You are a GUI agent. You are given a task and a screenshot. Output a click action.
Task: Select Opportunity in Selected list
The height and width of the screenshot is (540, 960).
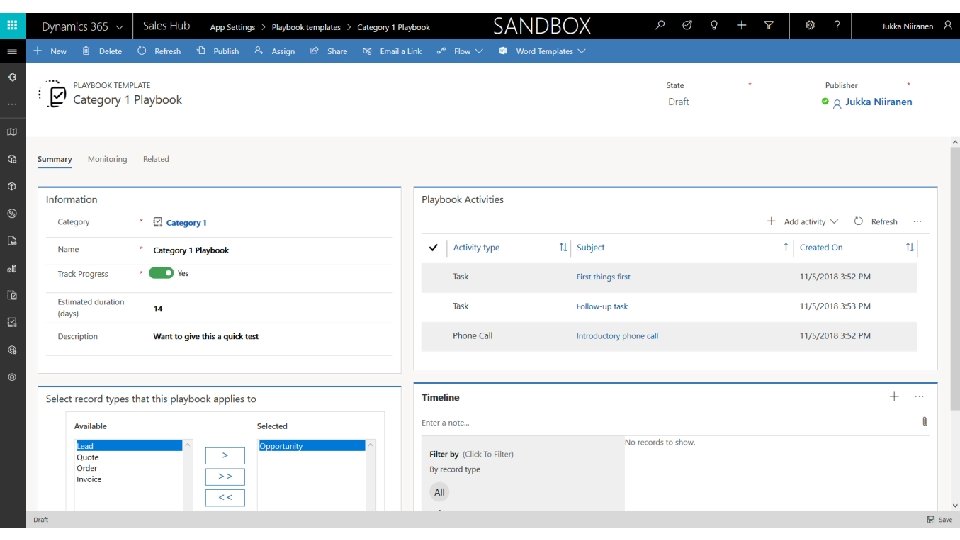click(312, 446)
